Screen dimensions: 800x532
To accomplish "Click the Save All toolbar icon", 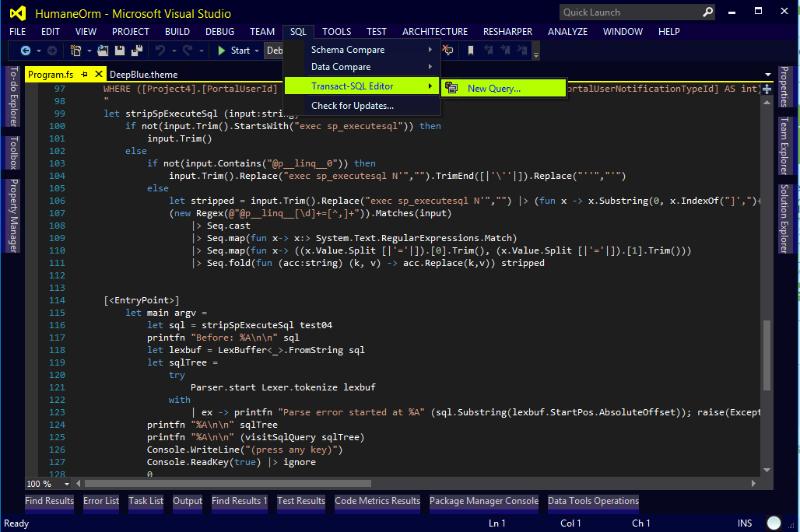I will [137, 51].
